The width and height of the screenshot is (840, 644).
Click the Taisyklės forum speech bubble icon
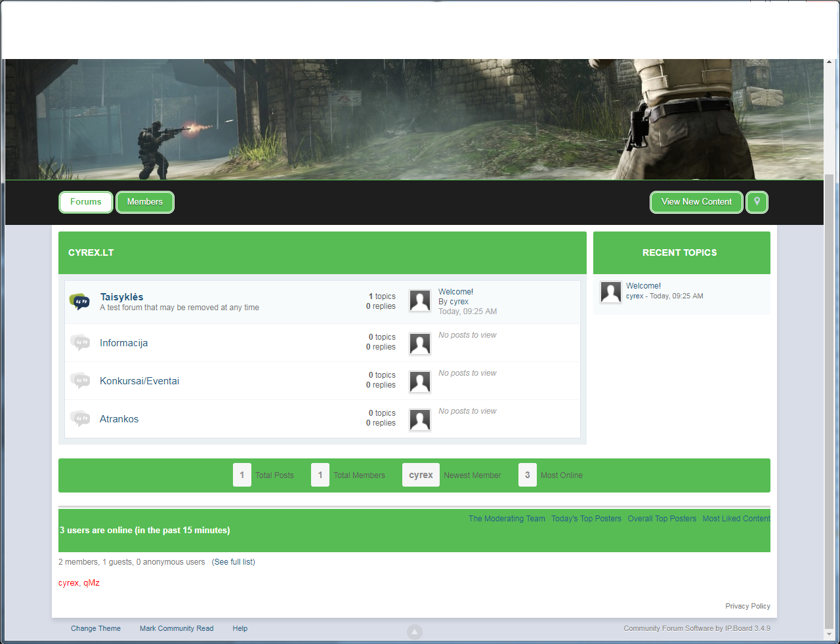coord(80,302)
